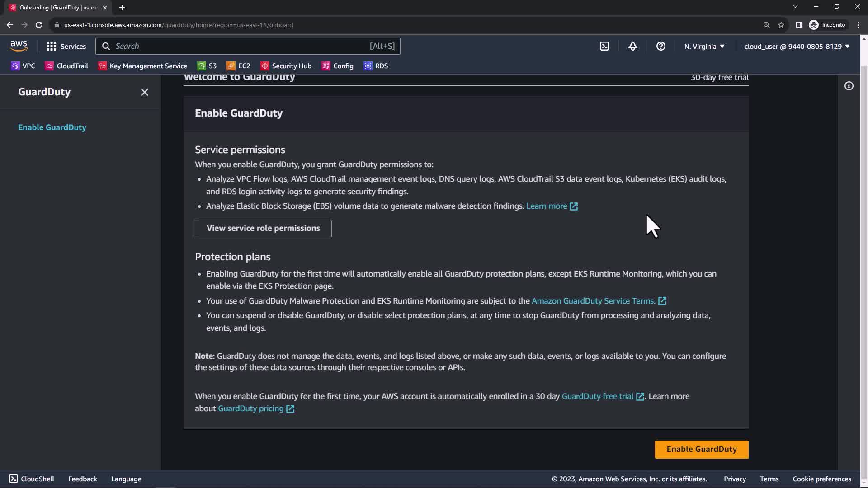Expand the N. Virginia region dropdown
This screenshot has height=488, width=868.
tap(704, 46)
